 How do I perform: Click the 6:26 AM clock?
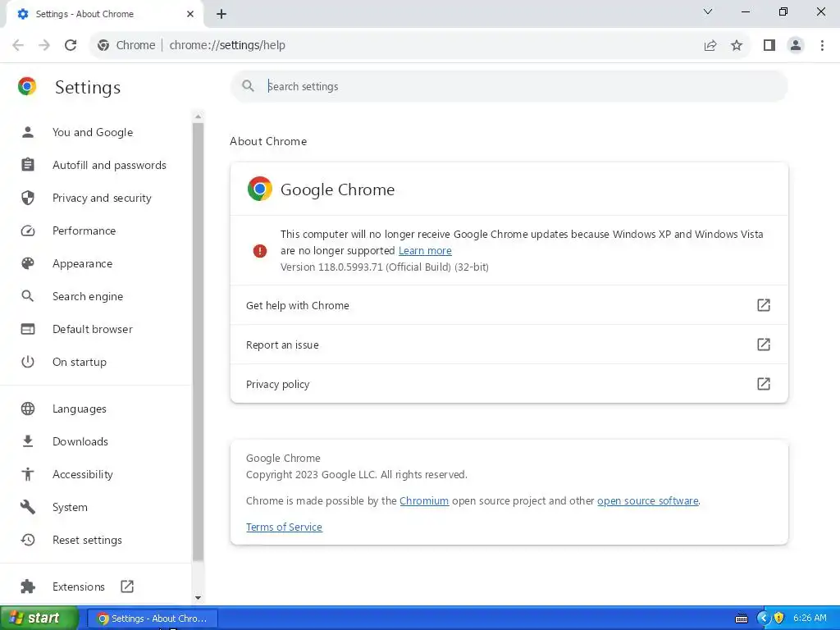[810, 618]
